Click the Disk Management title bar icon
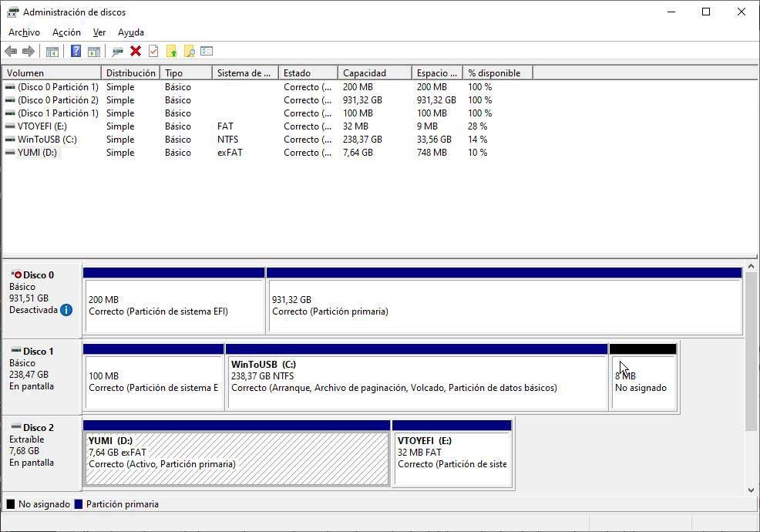Viewport: 760px width, 532px height. (12, 12)
